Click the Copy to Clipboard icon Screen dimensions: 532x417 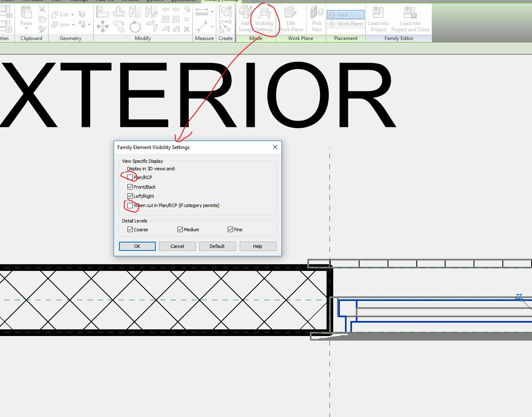[x=42, y=19]
